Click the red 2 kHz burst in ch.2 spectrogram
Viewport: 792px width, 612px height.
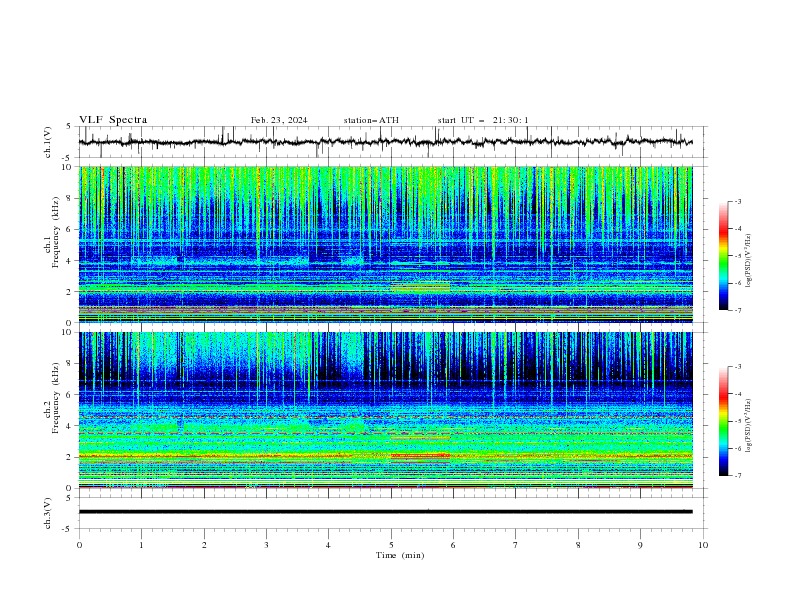[x=420, y=456]
